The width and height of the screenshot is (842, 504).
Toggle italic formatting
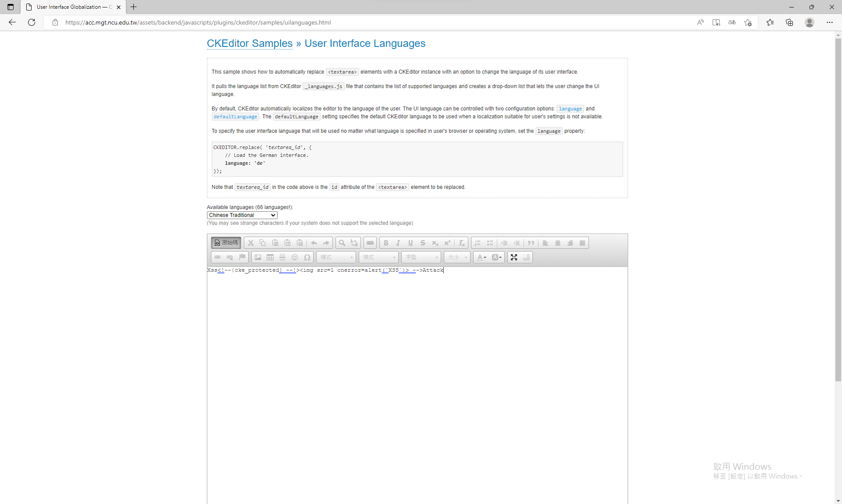pyautogui.click(x=398, y=243)
